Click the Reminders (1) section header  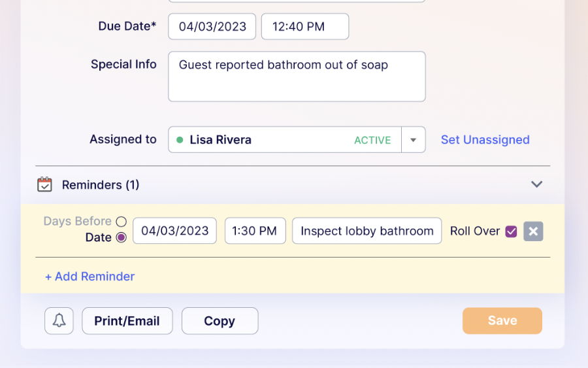click(x=101, y=185)
